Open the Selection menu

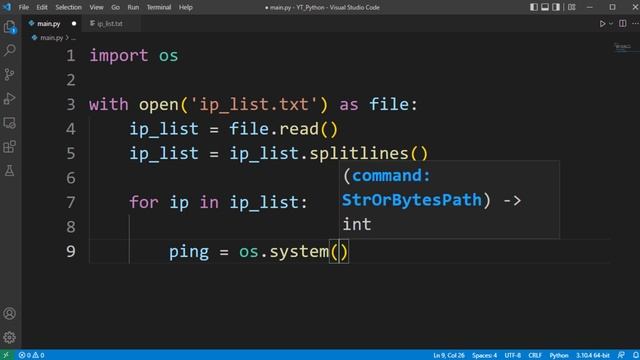68,7
